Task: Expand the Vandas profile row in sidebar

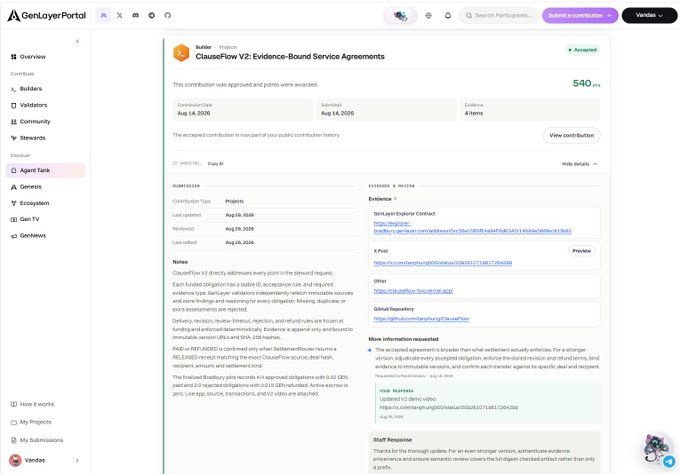Action: pyautogui.click(x=45, y=460)
